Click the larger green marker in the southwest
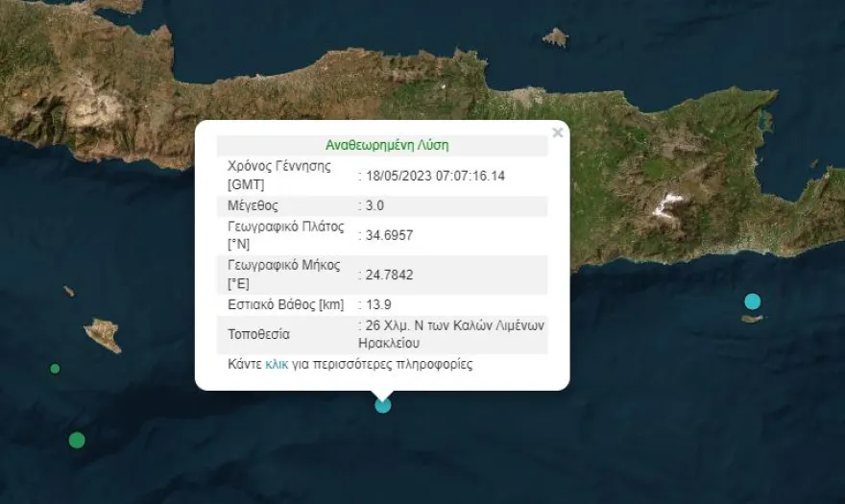 tap(77, 440)
